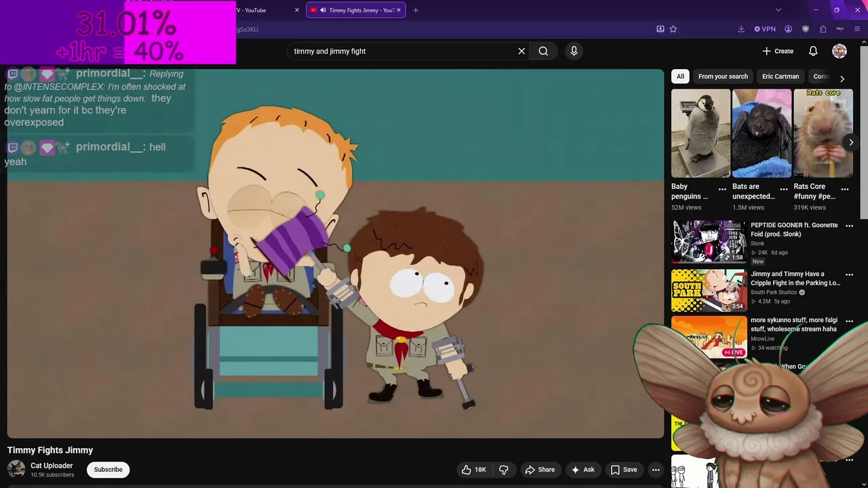Open the browser profile account icon
The width and height of the screenshot is (868, 488).
(788, 29)
